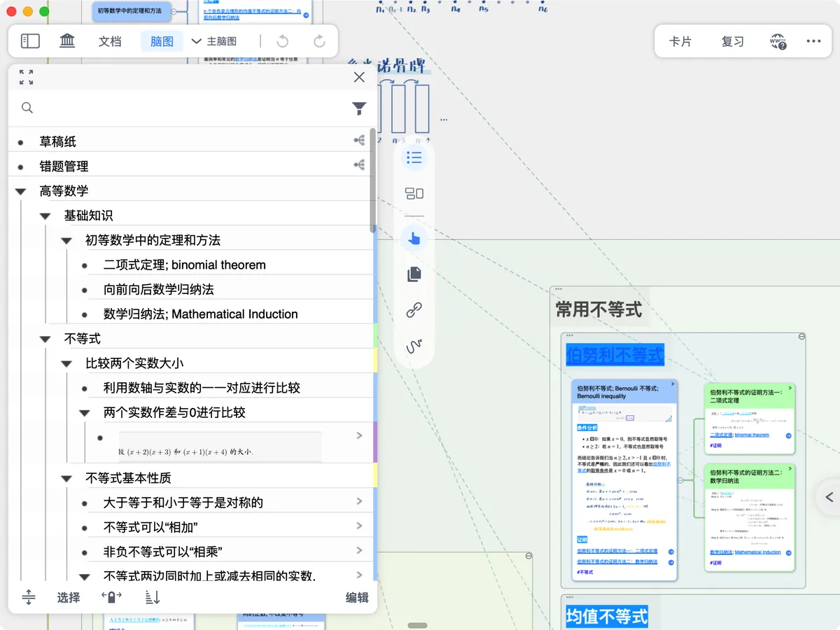Screen dimensions: 840x630
Task: Close the outline panel with X
Action: 359,77
